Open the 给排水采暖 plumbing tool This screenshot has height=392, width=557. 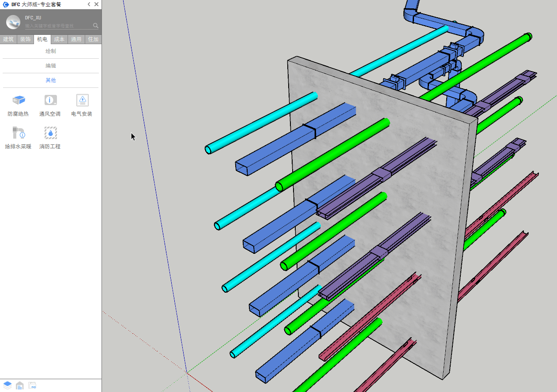[19, 133]
